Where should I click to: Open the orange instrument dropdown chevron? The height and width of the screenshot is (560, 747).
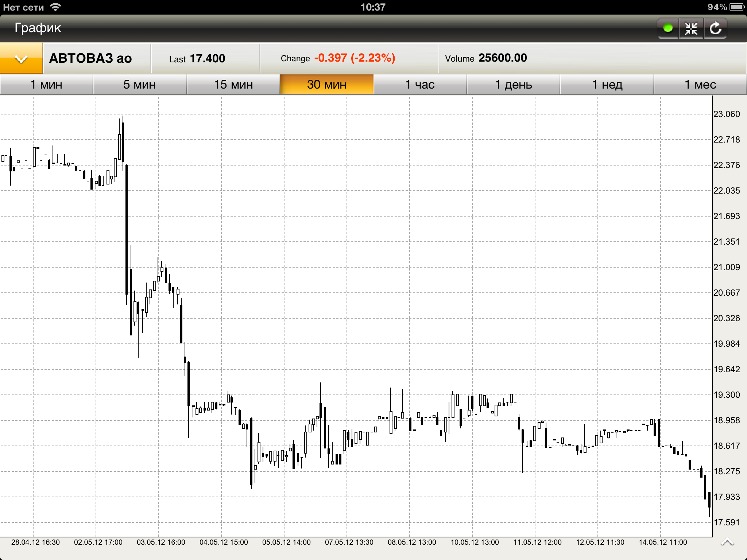click(x=21, y=58)
